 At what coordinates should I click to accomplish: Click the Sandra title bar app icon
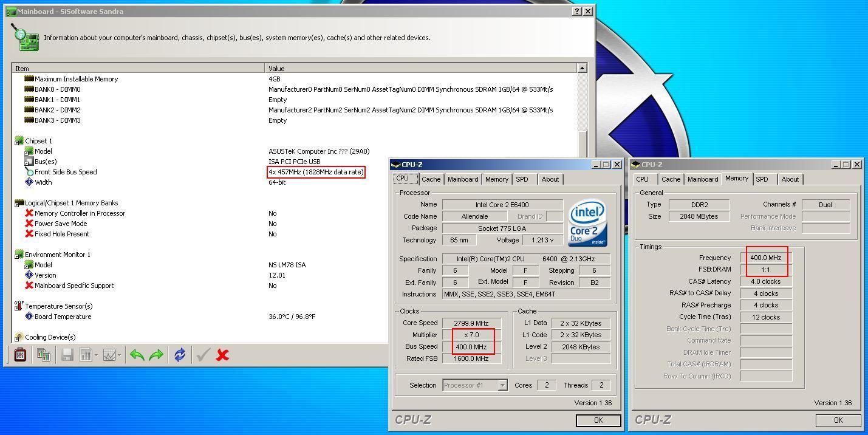click(x=11, y=12)
